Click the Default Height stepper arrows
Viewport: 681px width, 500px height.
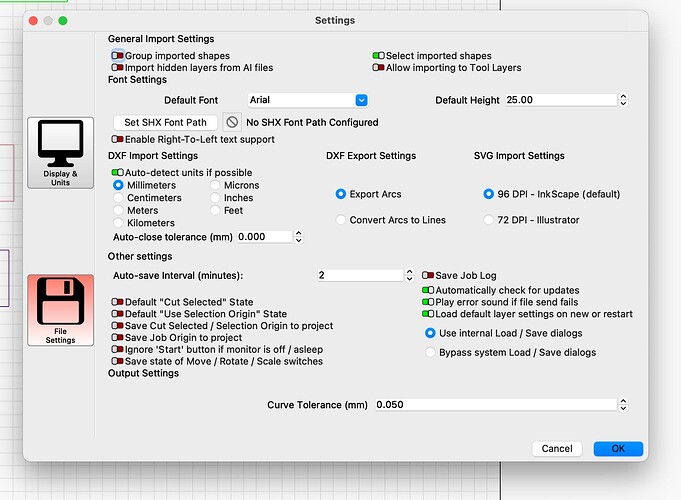623,100
